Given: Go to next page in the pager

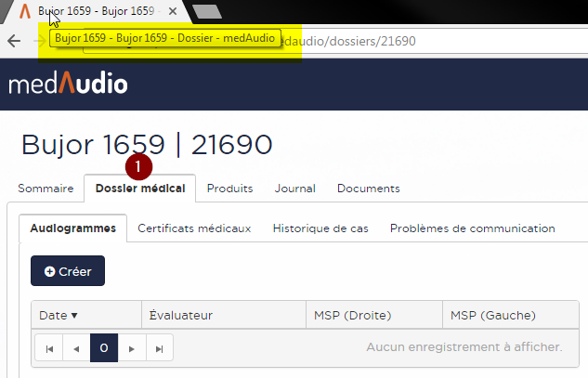Looking at the screenshot, I should [x=132, y=348].
